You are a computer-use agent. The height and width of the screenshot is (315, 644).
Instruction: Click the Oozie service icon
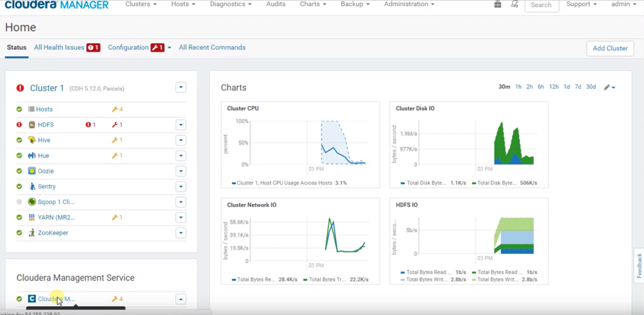coord(32,171)
